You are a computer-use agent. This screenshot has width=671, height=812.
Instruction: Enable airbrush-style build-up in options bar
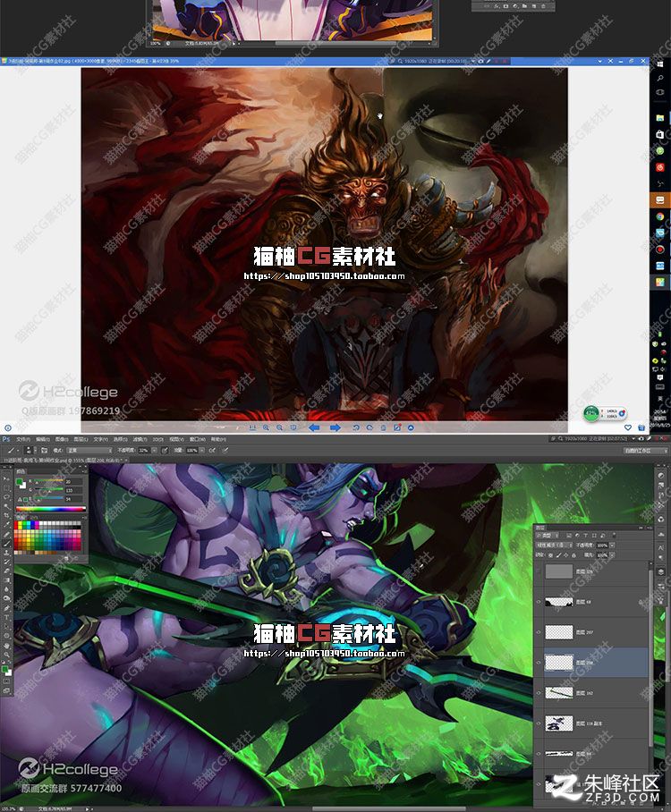pos(211,451)
